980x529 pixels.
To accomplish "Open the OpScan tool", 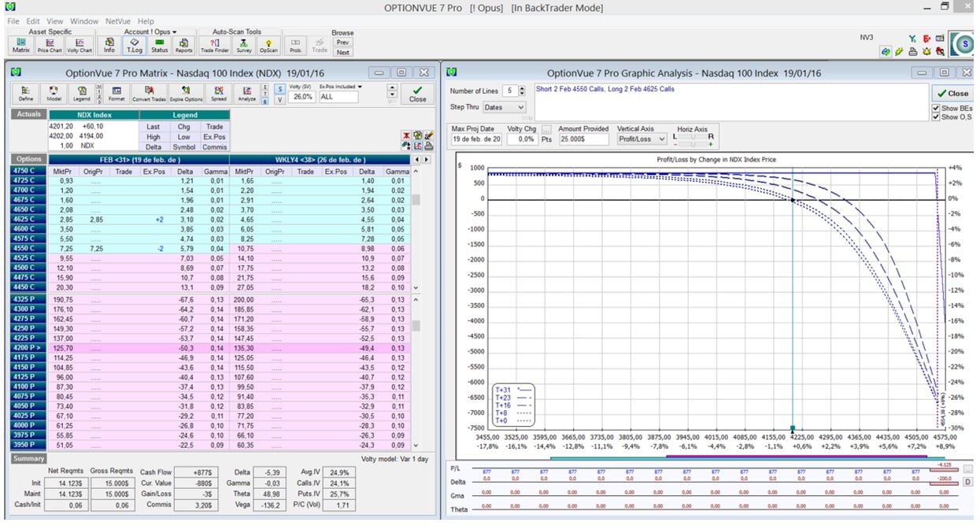I will [268, 45].
